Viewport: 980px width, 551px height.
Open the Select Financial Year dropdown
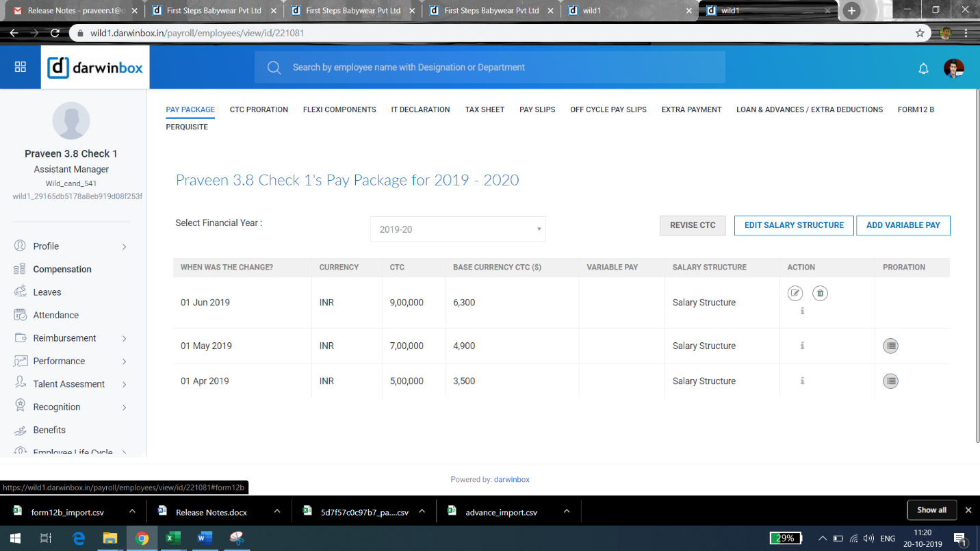point(458,229)
